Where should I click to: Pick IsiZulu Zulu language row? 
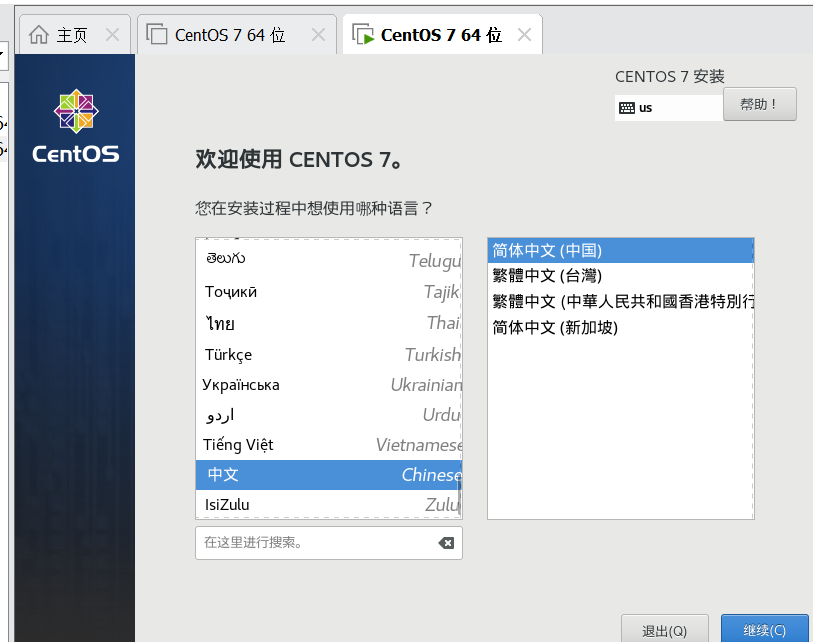point(329,504)
